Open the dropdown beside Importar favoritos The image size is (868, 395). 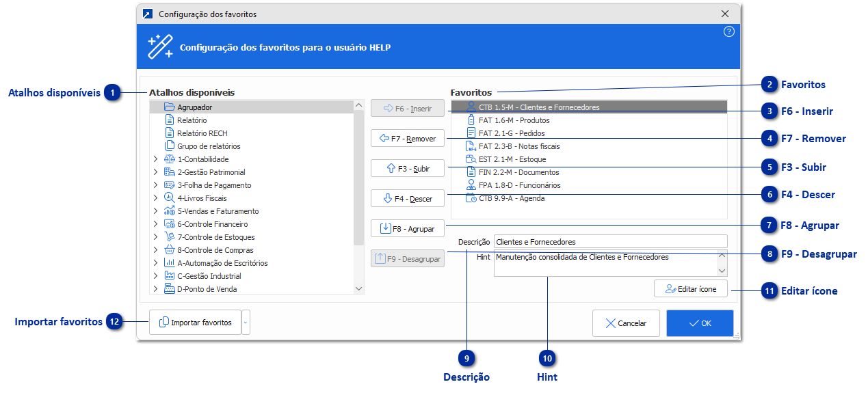coord(246,322)
